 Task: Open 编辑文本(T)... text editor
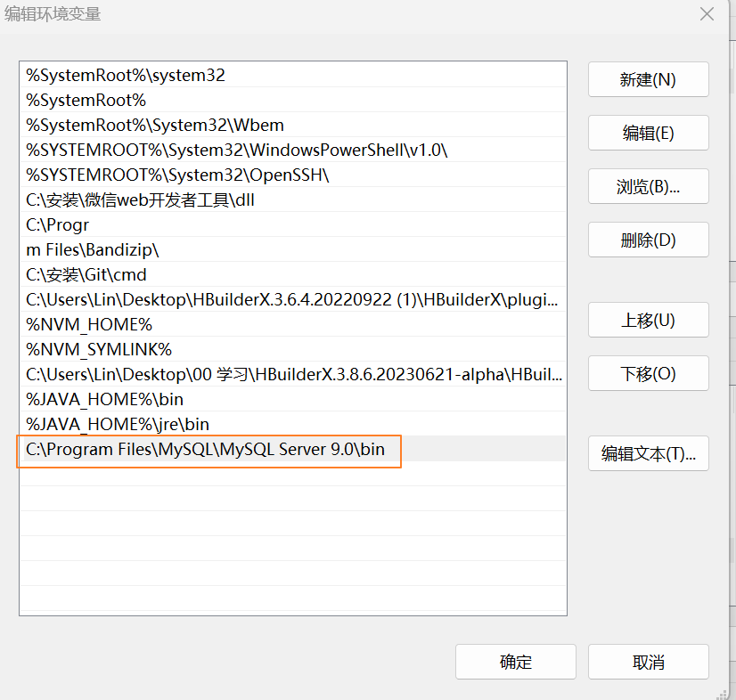point(648,454)
